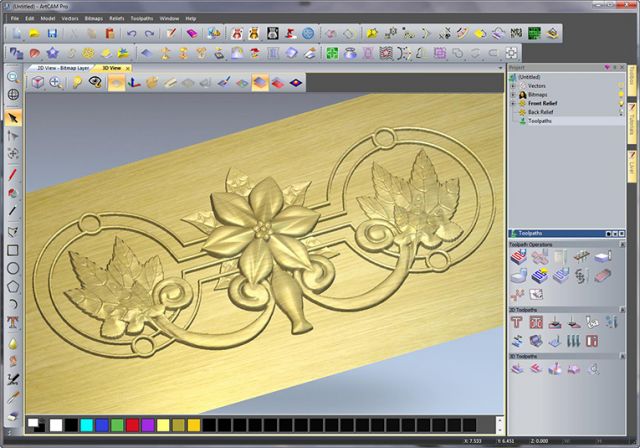Pick the Create Rectangle tool in left toolbar
This screenshot has width=640, height=448.
pyautogui.click(x=13, y=250)
